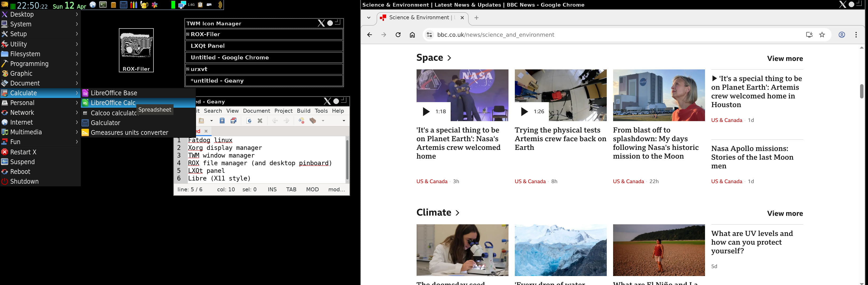Expand Geany toolbar overflow arrow

click(x=344, y=120)
